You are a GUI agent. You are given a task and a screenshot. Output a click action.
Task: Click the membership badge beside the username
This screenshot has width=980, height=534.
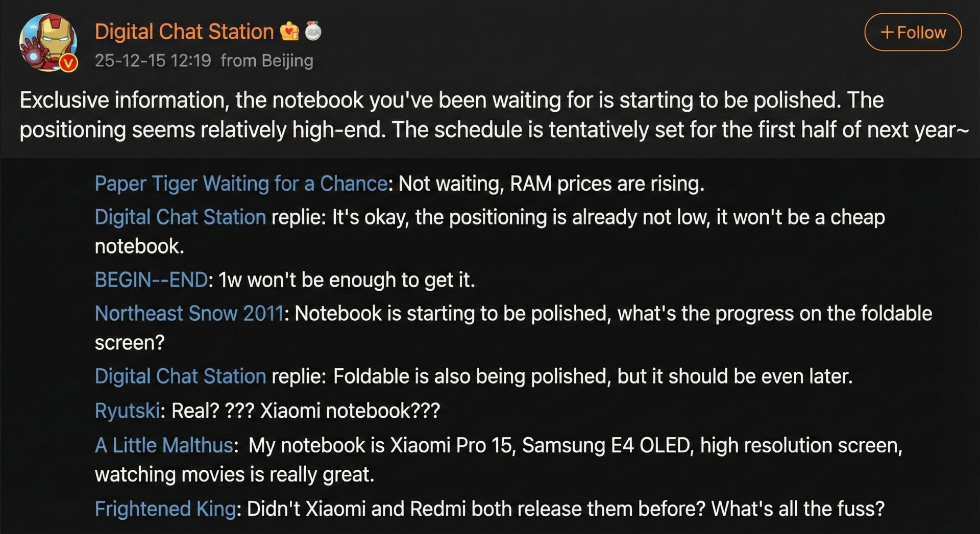tap(289, 31)
